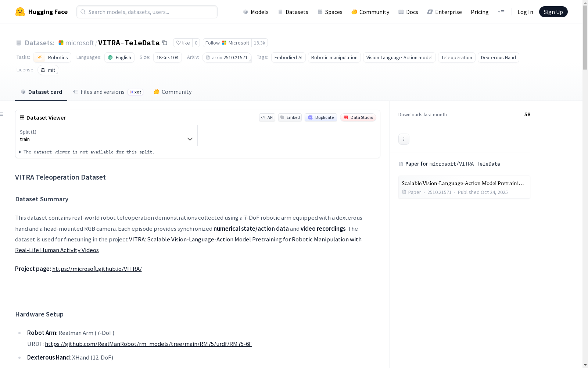The width and height of the screenshot is (588, 368).
Task: Open Models in the top navigation
Action: click(256, 12)
